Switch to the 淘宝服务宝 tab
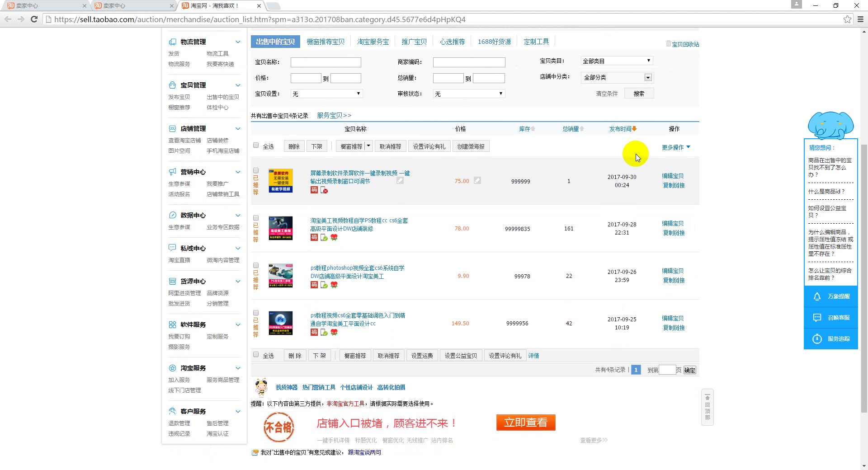This screenshot has height=470, width=868. tap(373, 42)
